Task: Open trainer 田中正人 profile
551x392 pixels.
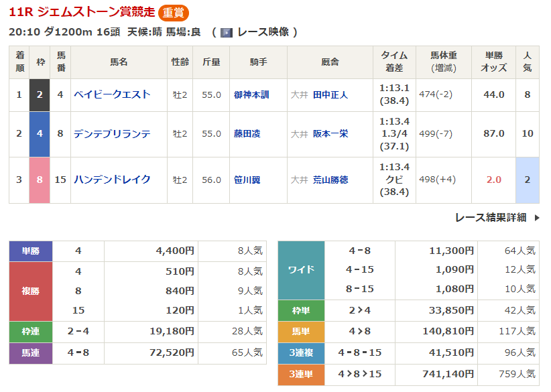Action: [330, 95]
